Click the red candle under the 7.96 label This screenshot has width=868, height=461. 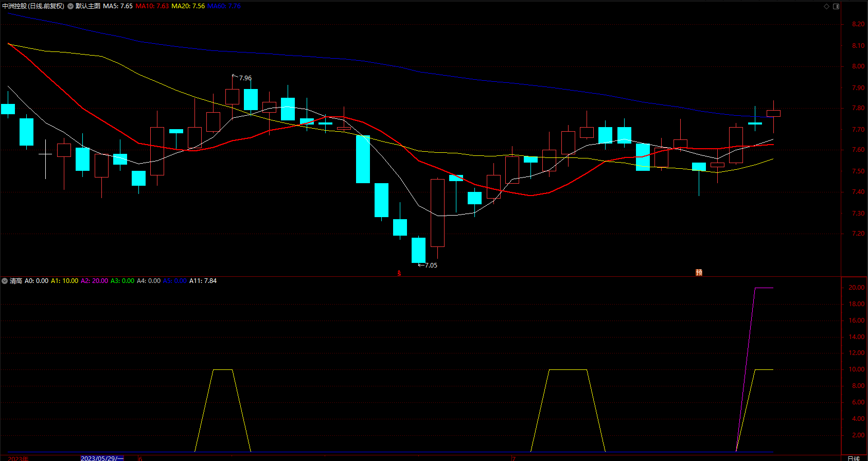(x=232, y=97)
